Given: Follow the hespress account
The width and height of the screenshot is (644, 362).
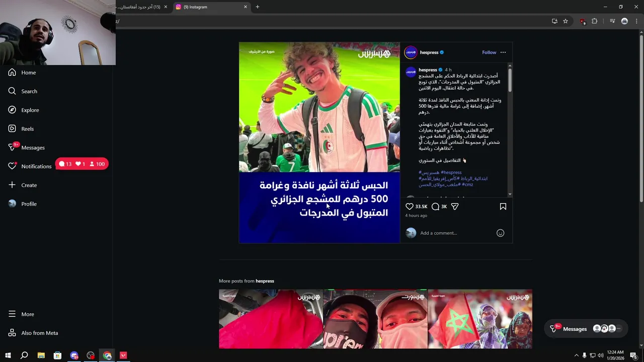Looking at the screenshot, I should (489, 52).
